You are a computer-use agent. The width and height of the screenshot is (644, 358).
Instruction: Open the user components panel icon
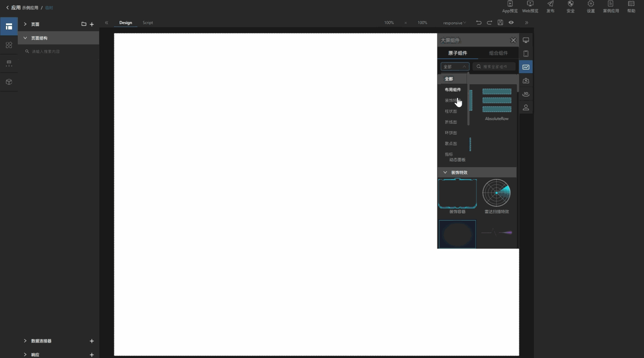tap(526, 107)
